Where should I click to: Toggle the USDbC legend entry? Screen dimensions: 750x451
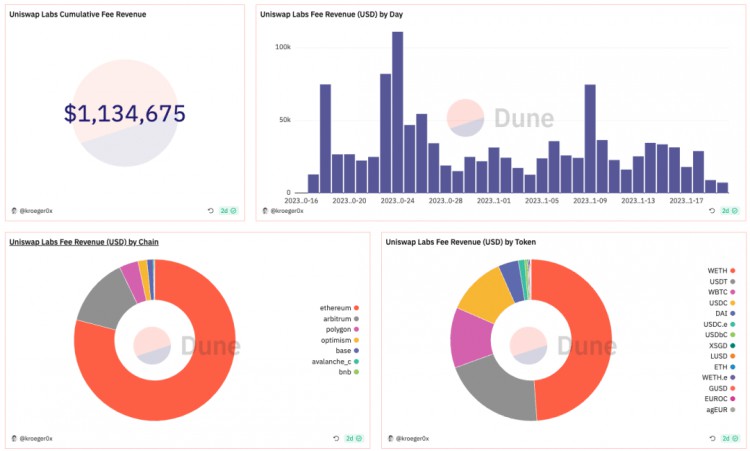[x=720, y=335]
